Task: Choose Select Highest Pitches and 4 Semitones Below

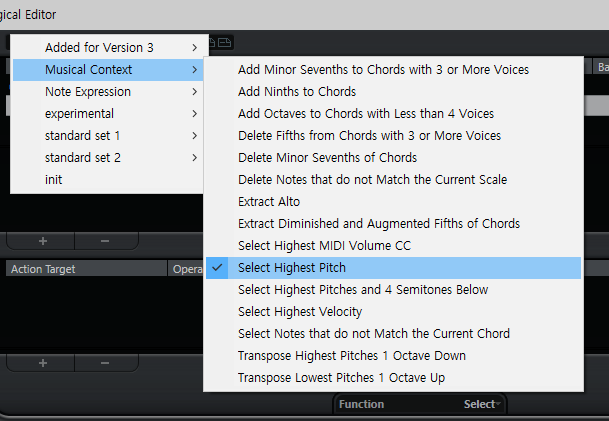Action: [393, 290]
